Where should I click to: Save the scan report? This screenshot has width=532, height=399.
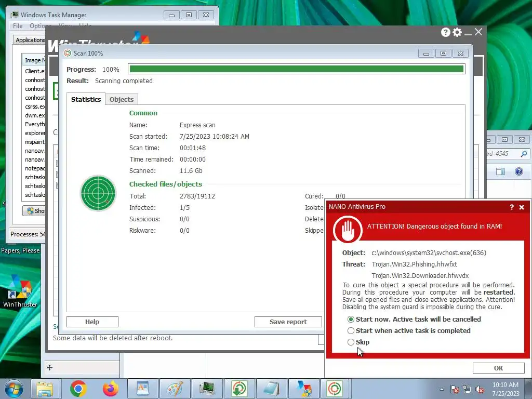288,322
